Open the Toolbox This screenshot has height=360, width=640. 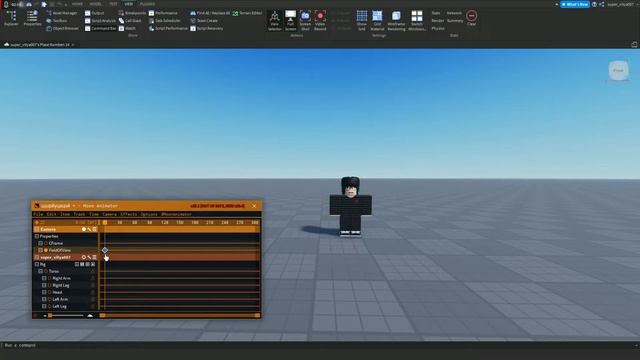[x=57, y=20]
